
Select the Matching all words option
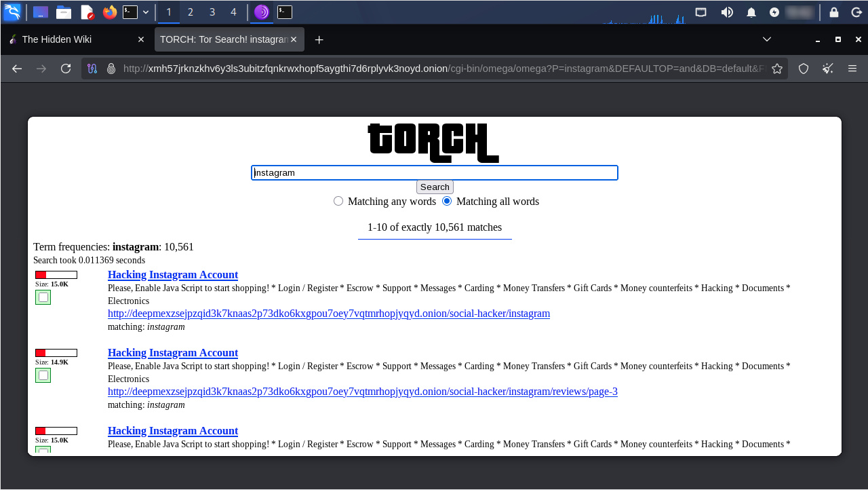(x=447, y=201)
